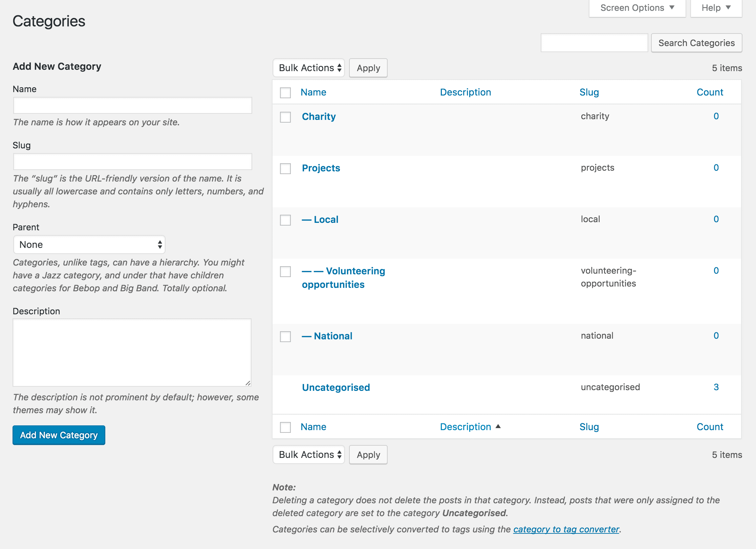
Task: Open the Uncategorised category for editing
Action: click(x=336, y=387)
